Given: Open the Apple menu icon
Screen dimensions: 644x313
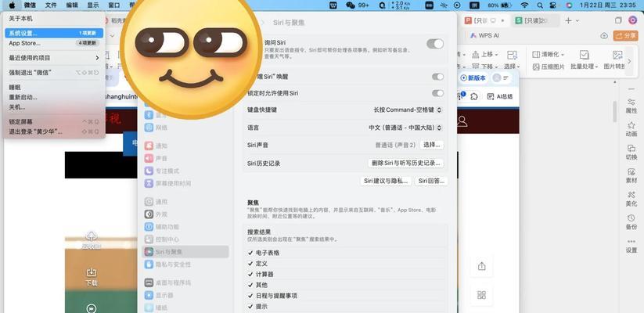Looking at the screenshot, I should coord(12,5).
